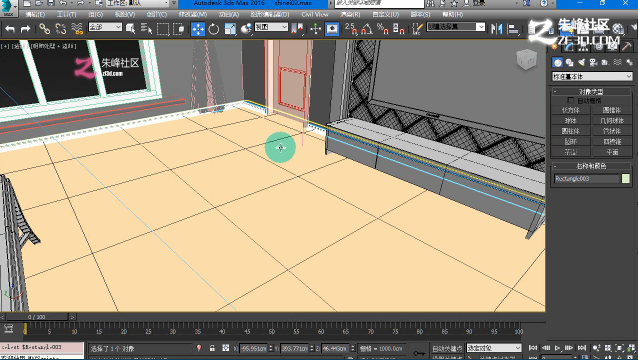The image size is (638, 360).
Task: Open the 编辑(E) menu
Action: click(35, 14)
